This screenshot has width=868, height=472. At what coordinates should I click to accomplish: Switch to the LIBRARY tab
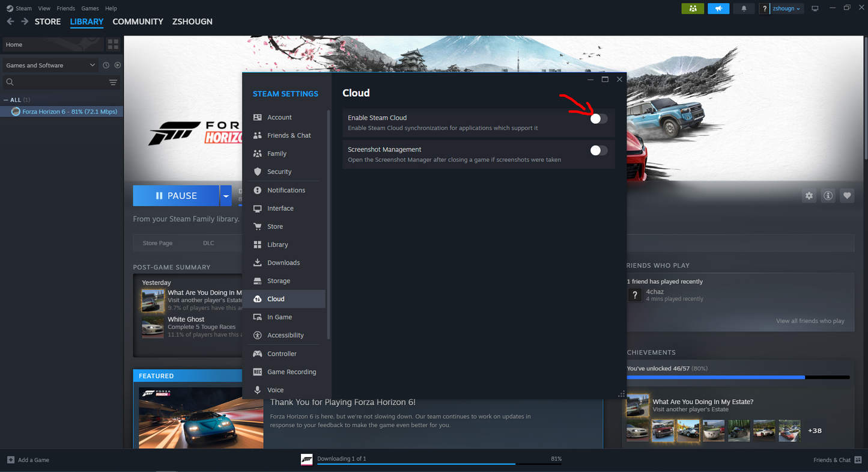pyautogui.click(x=86, y=22)
